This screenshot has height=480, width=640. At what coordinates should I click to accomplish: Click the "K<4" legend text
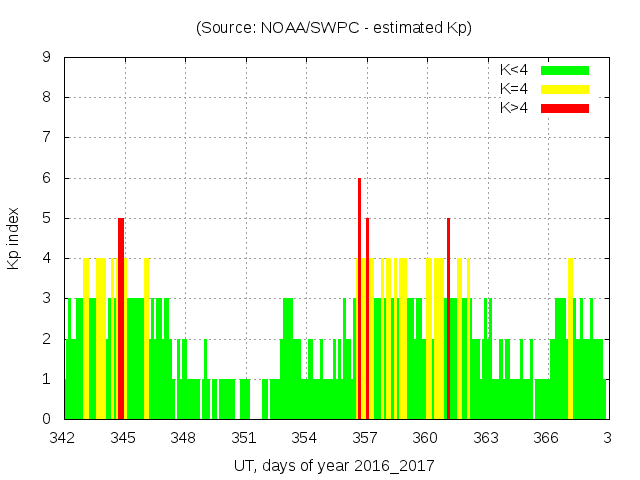(x=514, y=70)
